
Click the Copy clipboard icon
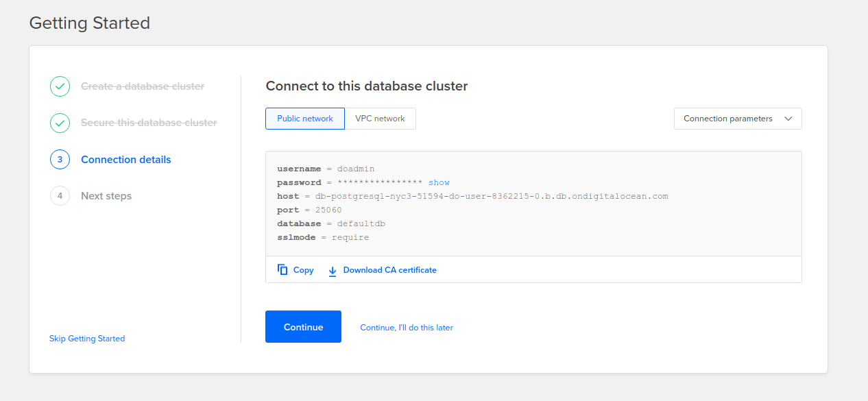click(x=282, y=270)
